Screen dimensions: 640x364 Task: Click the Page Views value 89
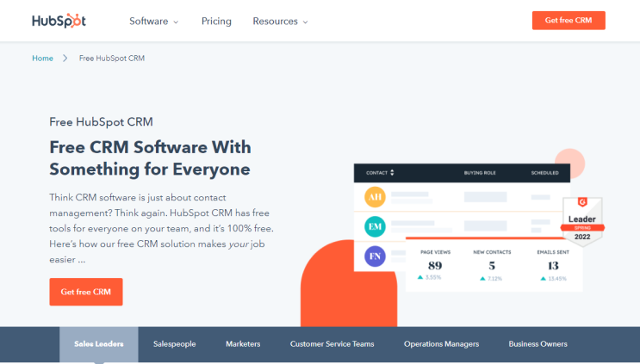click(435, 266)
